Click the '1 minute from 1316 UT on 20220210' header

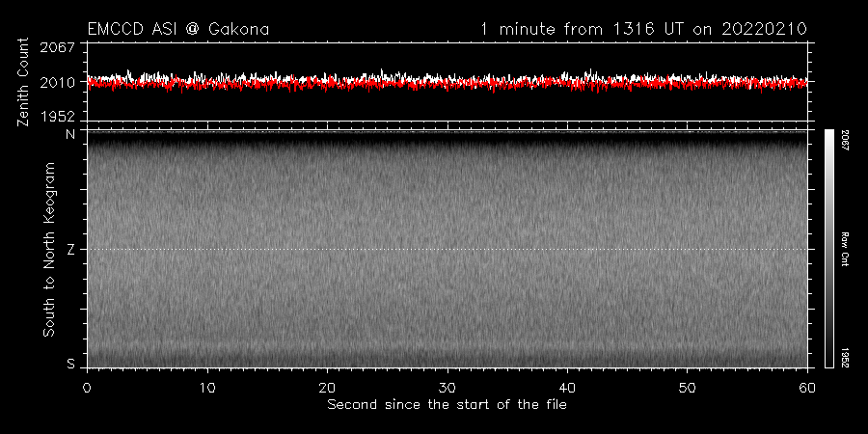click(644, 29)
